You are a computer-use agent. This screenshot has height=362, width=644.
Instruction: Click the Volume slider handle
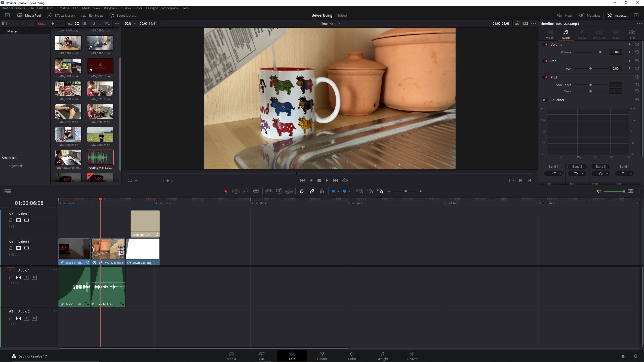[x=600, y=52]
